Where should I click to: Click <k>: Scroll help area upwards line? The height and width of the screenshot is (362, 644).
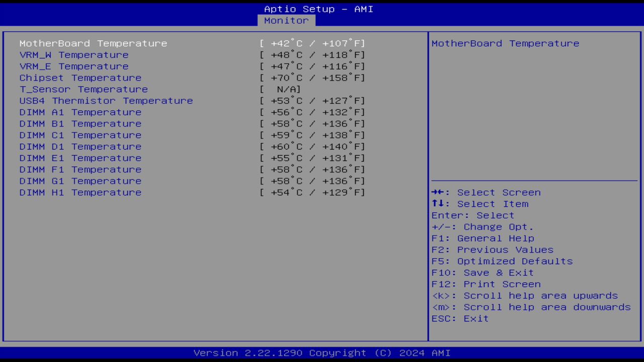(x=525, y=296)
